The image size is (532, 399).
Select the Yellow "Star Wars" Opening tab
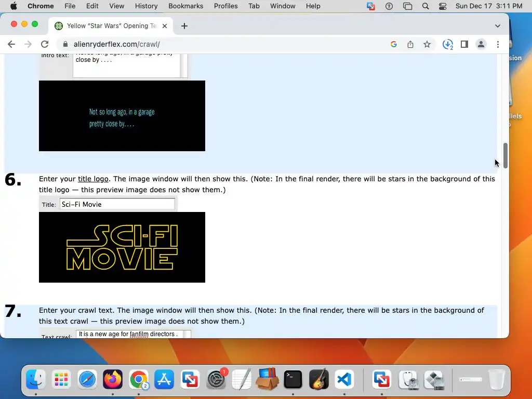click(x=111, y=26)
